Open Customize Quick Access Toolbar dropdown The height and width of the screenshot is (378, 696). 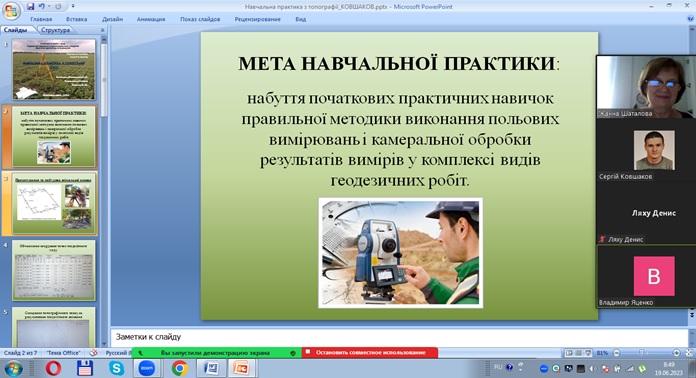pyautogui.click(x=73, y=6)
